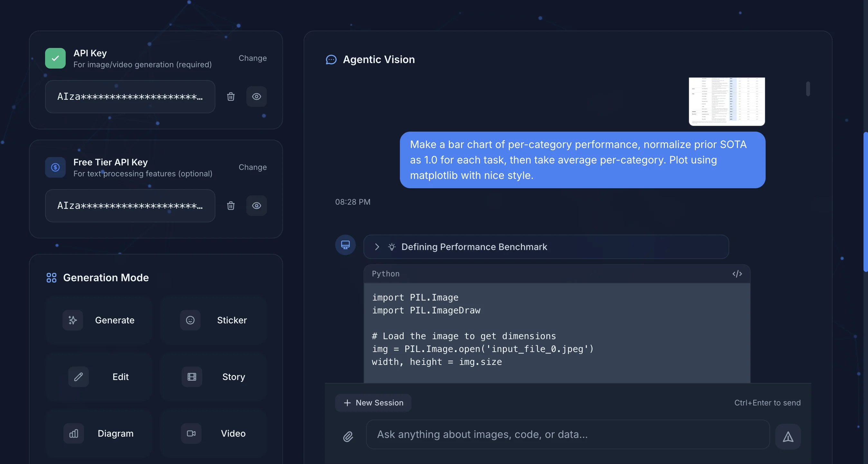The width and height of the screenshot is (868, 464).
Task: Click the Agentic Vision chat bubble icon
Action: tap(331, 60)
